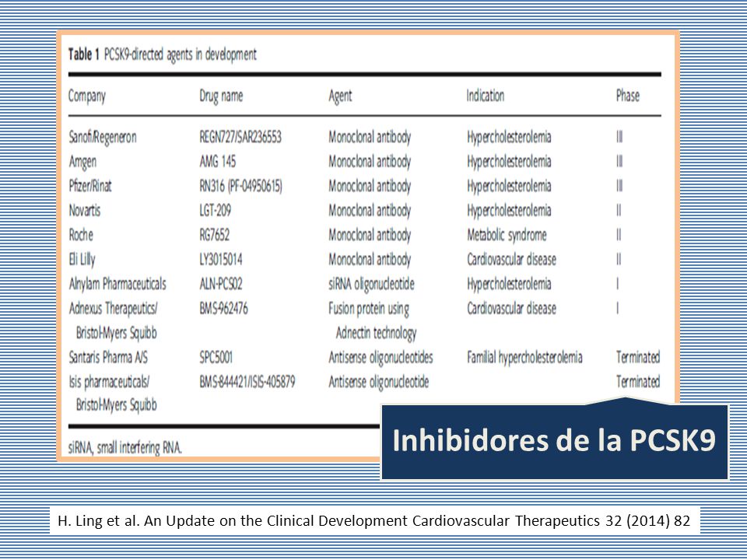Click the 'LGT-209' drug name

point(215,211)
